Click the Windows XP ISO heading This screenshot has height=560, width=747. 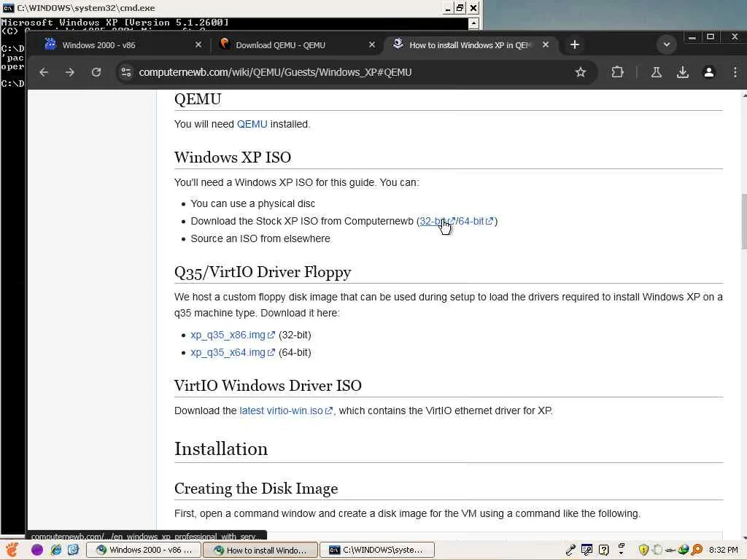click(x=233, y=157)
